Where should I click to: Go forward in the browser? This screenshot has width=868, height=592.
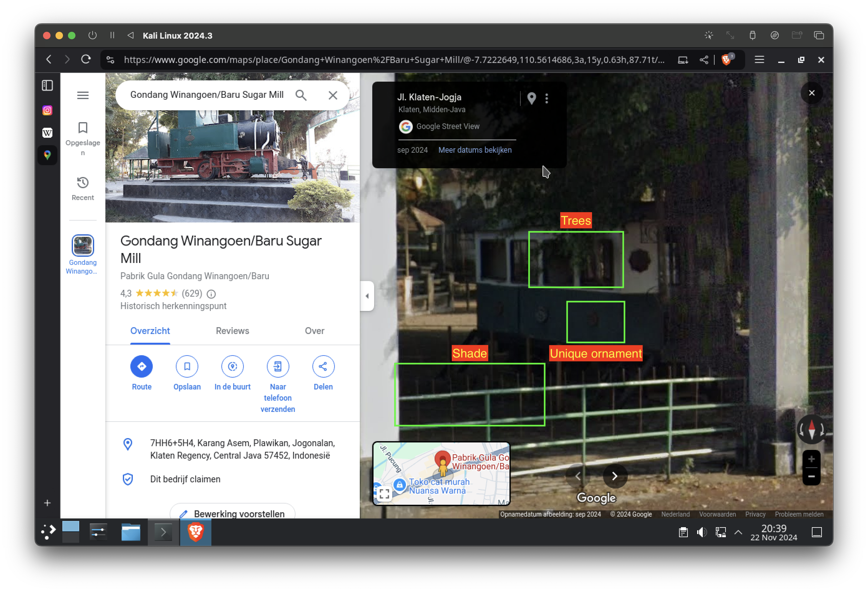pyautogui.click(x=67, y=59)
